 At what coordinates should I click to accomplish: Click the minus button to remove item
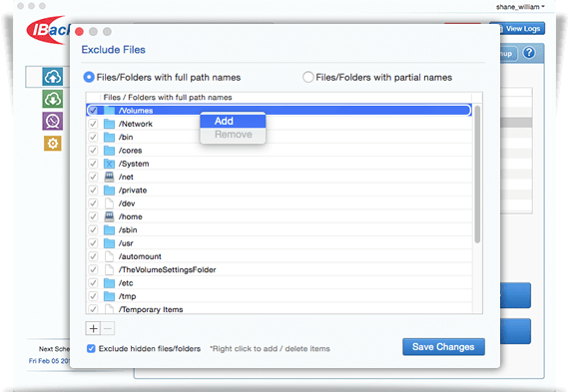point(108,328)
